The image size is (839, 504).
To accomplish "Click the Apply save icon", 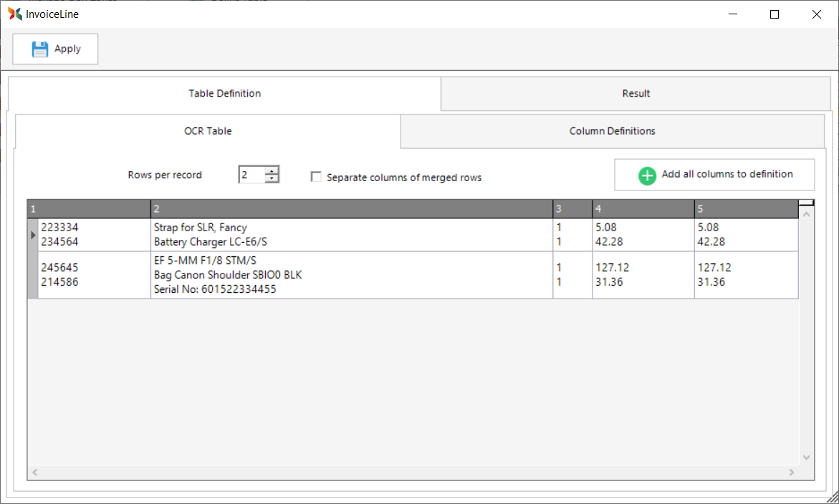I will 40,49.
